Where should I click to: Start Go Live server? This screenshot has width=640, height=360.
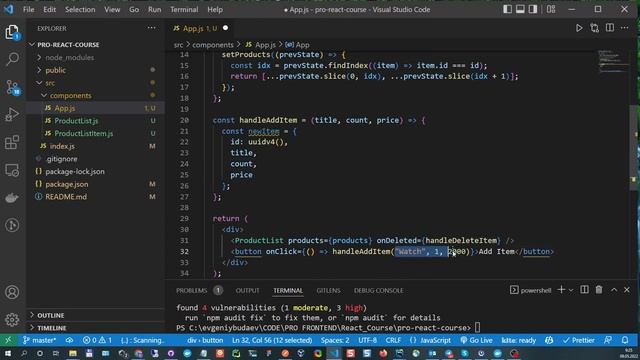pos(476,340)
